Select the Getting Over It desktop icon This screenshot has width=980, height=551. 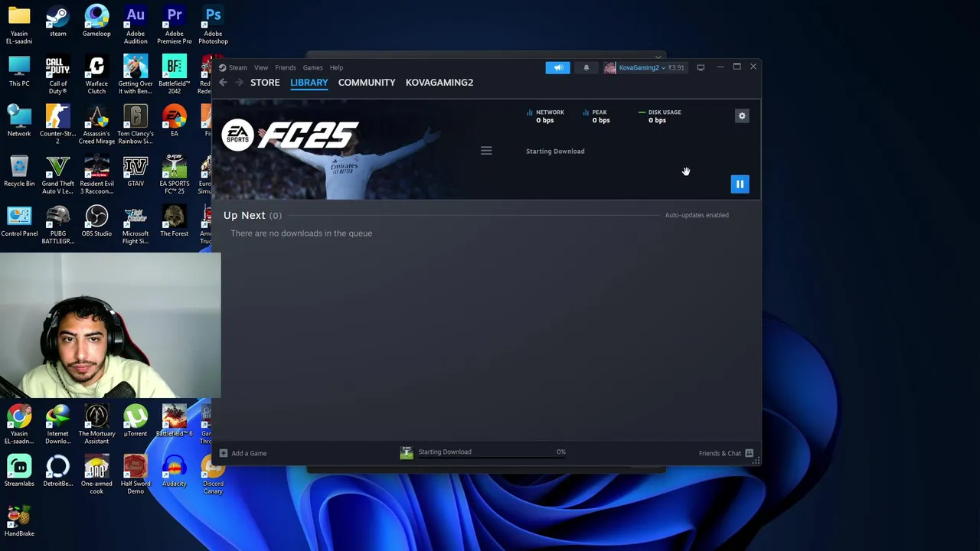136,75
